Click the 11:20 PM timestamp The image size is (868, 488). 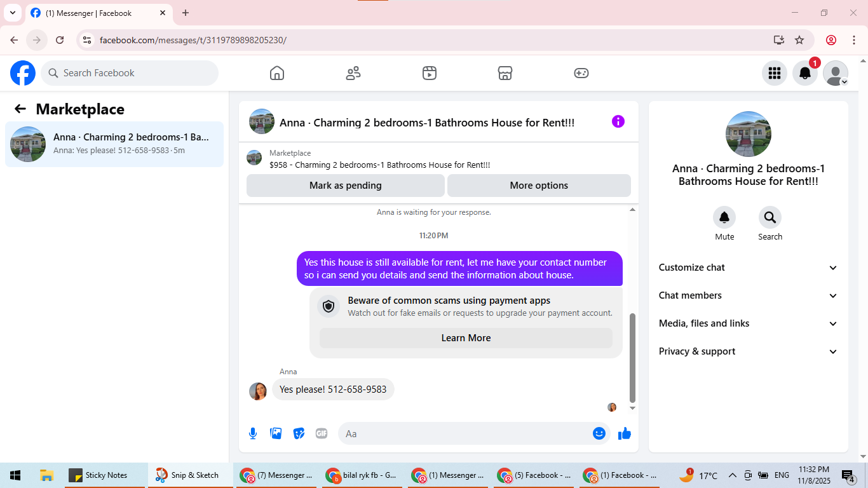tap(433, 236)
